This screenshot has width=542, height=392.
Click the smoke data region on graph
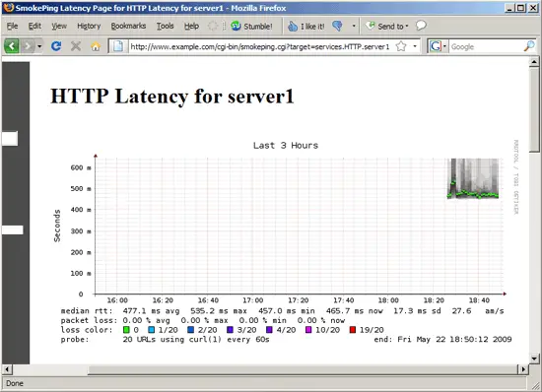pos(473,178)
